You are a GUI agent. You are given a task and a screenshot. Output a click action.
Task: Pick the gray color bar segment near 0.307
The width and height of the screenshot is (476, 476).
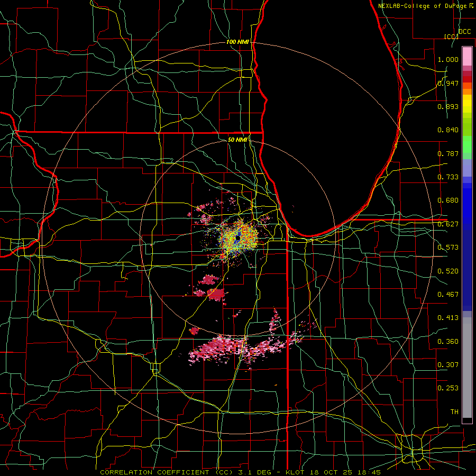click(x=467, y=368)
